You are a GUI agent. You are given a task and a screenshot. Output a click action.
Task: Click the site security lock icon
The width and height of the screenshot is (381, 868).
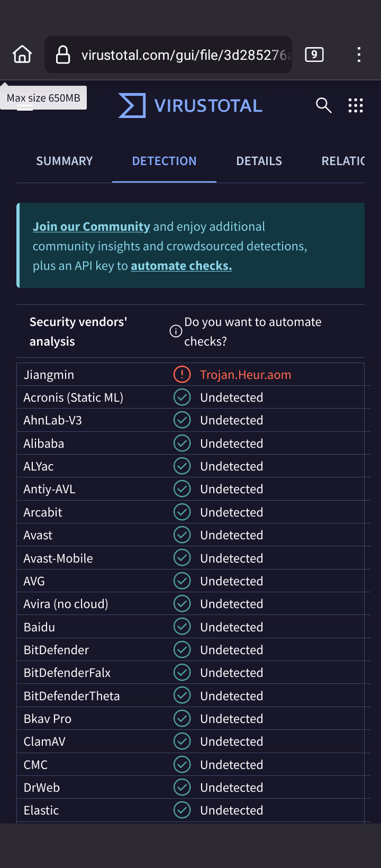click(63, 55)
